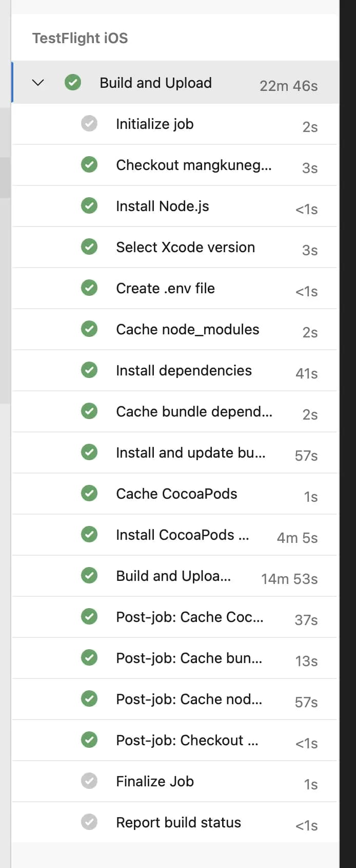This screenshot has width=356, height=868.
Task: Click the green success icon beside Build and Upload job
Action: (73, 82)
